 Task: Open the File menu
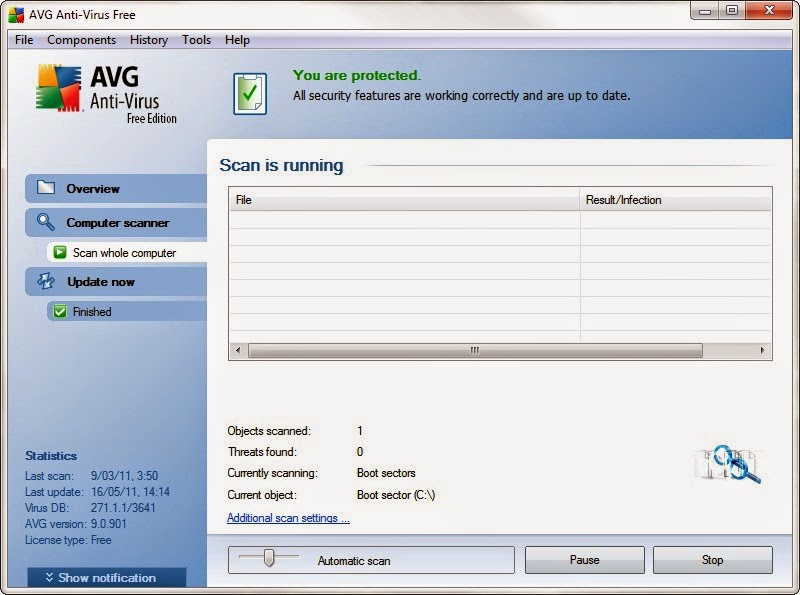[x=24, y=40]
